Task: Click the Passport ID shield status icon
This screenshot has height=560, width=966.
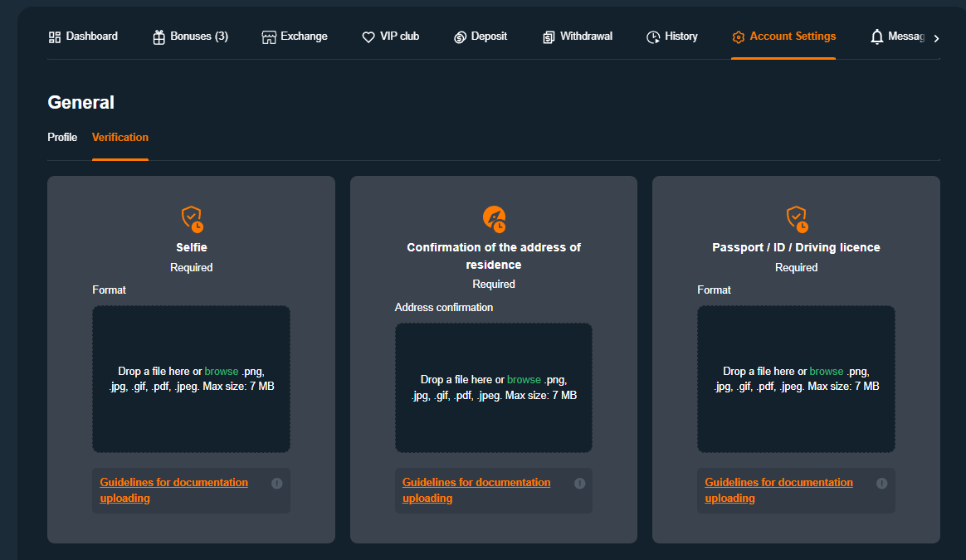Action: click(797, 219)
